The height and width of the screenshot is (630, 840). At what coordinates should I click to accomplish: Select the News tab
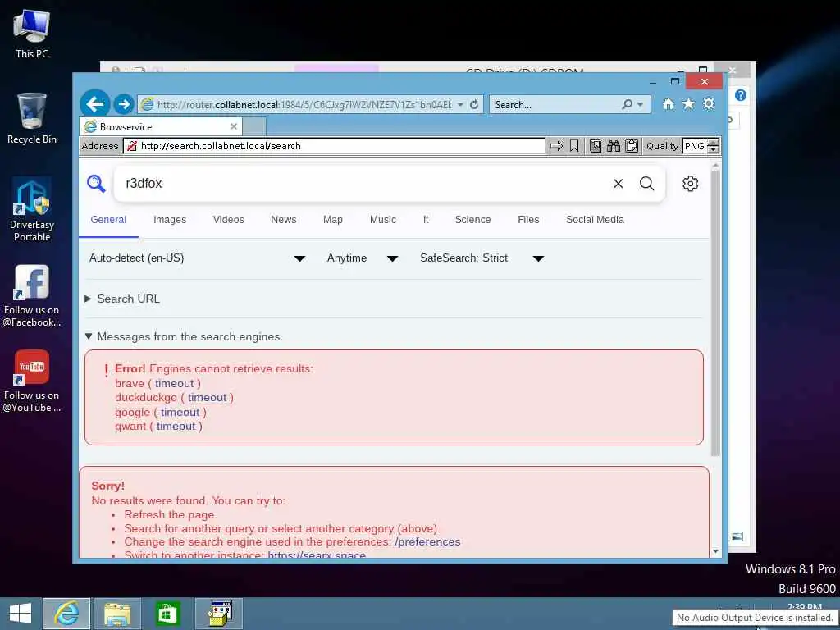[283, 220]
